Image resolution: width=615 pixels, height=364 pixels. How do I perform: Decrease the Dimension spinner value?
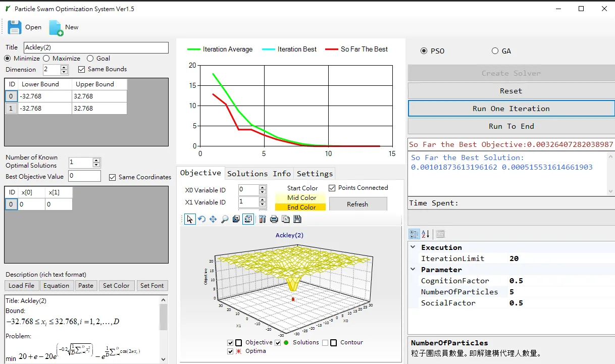(x=64, y=72)
